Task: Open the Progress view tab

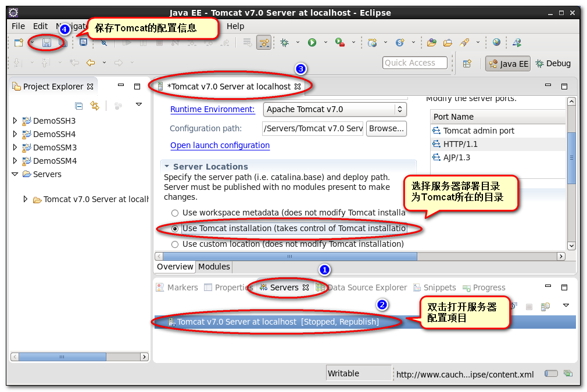Action: 484,287
